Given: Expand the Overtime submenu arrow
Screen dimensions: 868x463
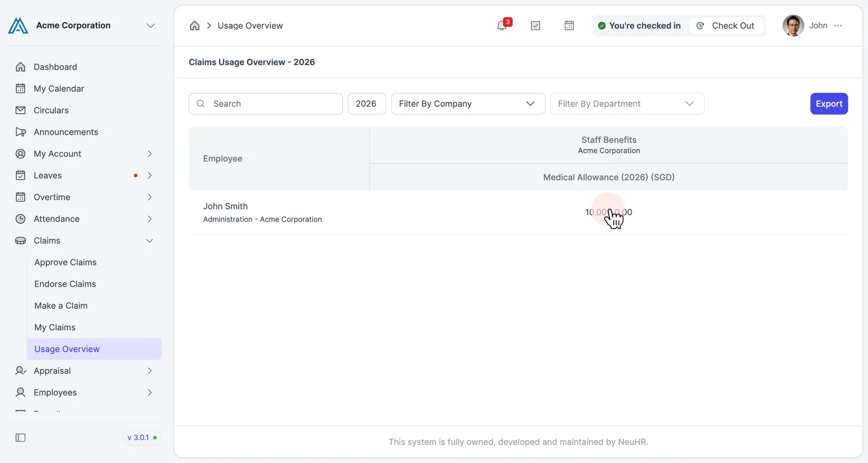Looking at the screenshot, I should pyautogui.click(x=149, y=197).
